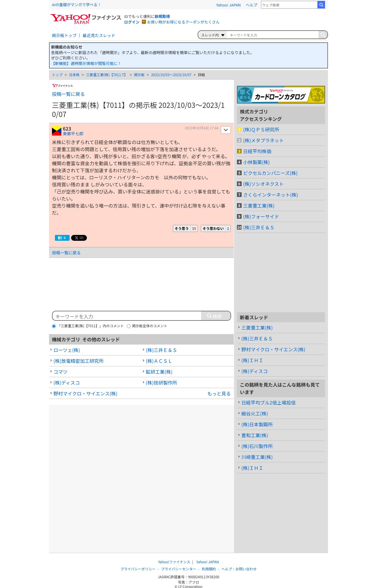
Task: Open 最近見たスレッド link
Action: [x=99, y=36]
